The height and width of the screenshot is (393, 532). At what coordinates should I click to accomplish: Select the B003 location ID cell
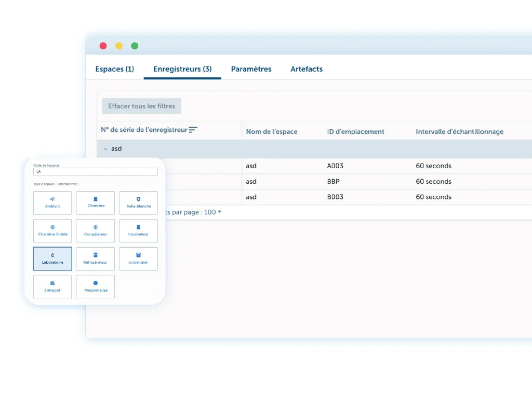335,197
